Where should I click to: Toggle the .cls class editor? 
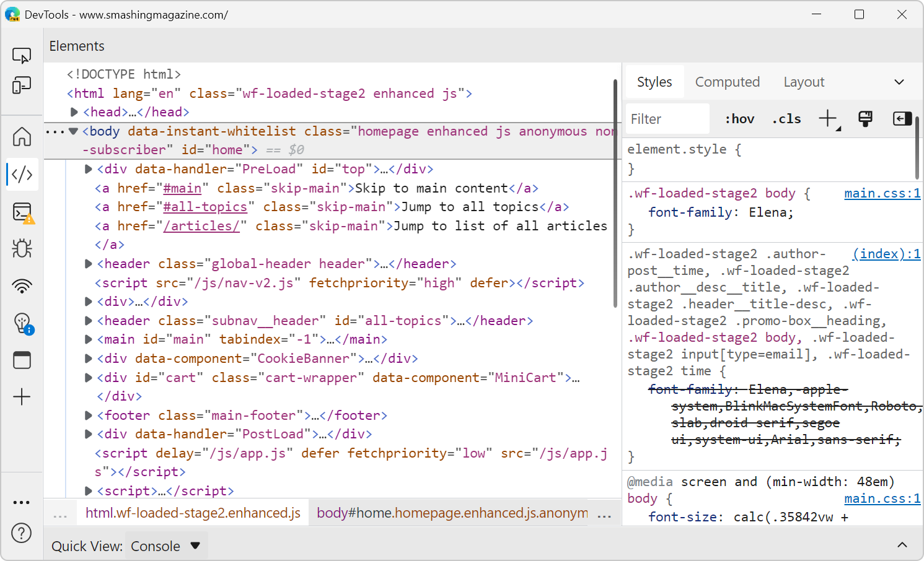click(x=786, y=118)
